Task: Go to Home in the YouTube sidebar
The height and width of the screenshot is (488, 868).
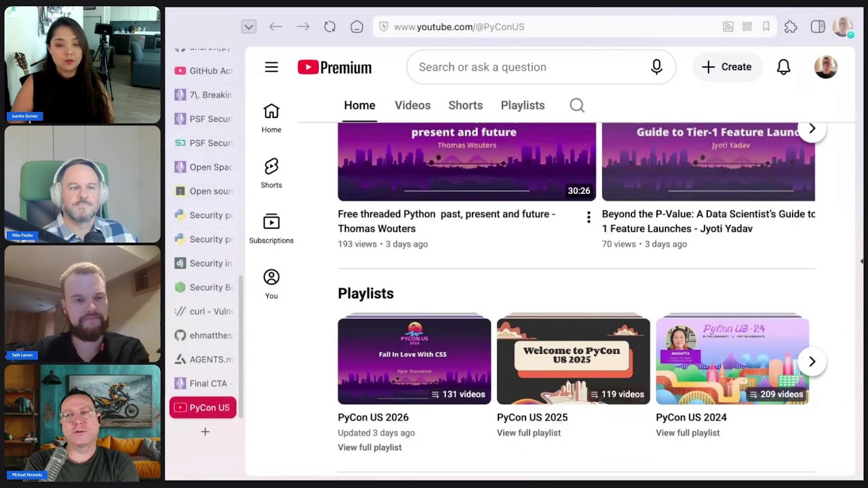Action: pyautogui.click(x=271, y=118)
